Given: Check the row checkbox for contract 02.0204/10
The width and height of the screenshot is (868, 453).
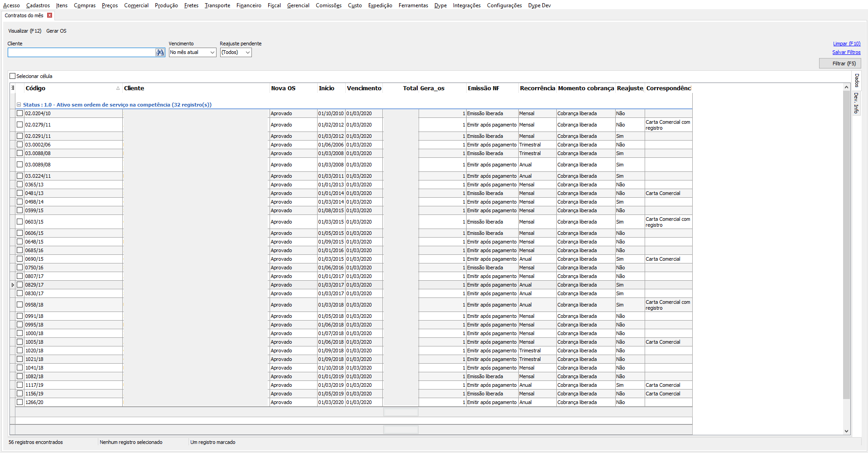Looking at the screenshot, I should pyautogui.click(x=20, y=113).
